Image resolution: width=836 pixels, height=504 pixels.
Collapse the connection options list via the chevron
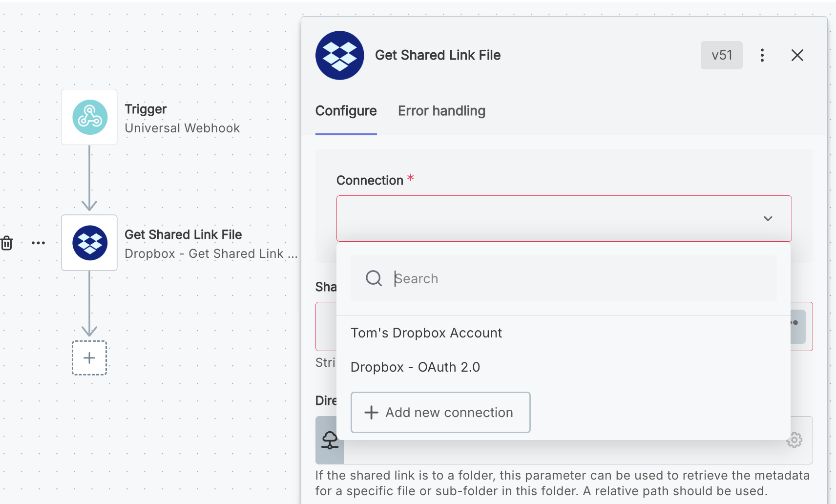tap(768, 219)
